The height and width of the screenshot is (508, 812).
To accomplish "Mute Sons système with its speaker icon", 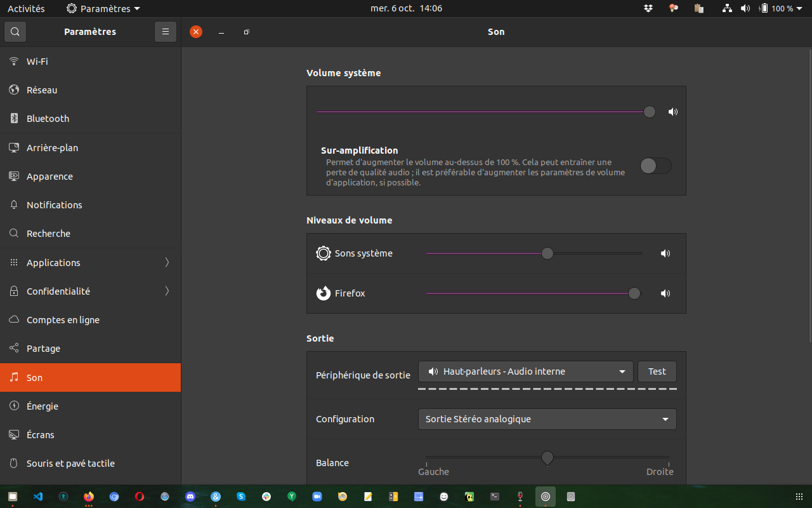I will [665, 253].
